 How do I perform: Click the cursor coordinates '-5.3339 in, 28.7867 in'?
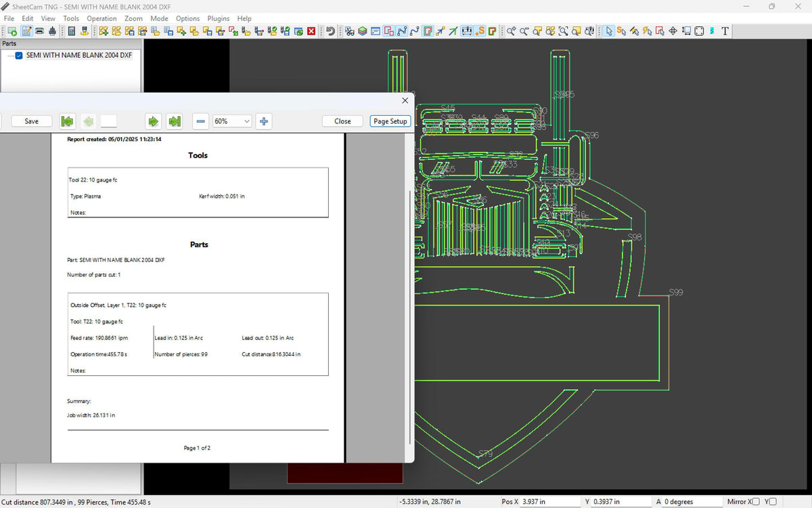[x=430, y=502]
